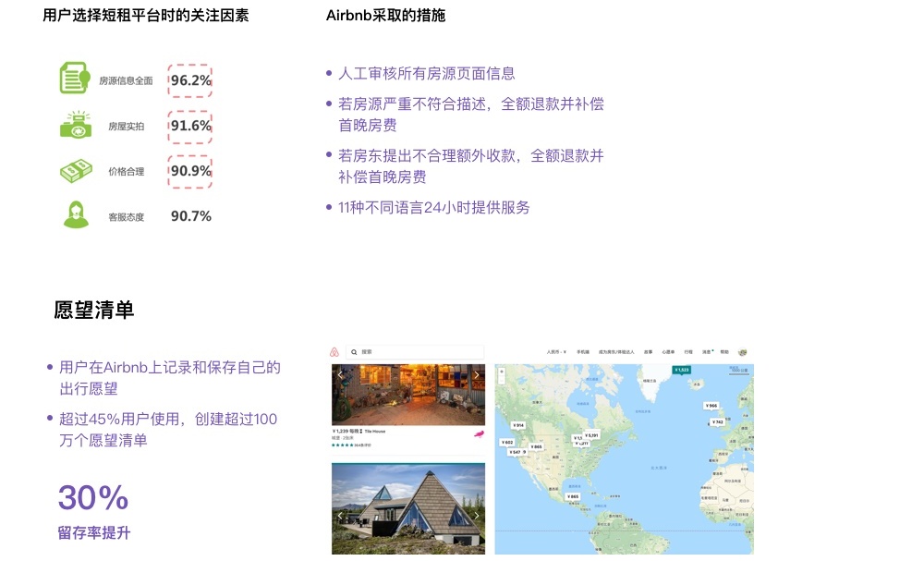Click the 客服态度 label
The width and height of the screenshot is (924, 561).
point(126,217)
